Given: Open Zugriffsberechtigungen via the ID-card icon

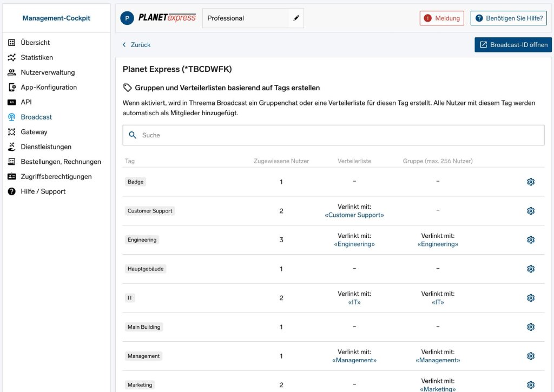Looking at the screenshot, I should coord(12,176).
